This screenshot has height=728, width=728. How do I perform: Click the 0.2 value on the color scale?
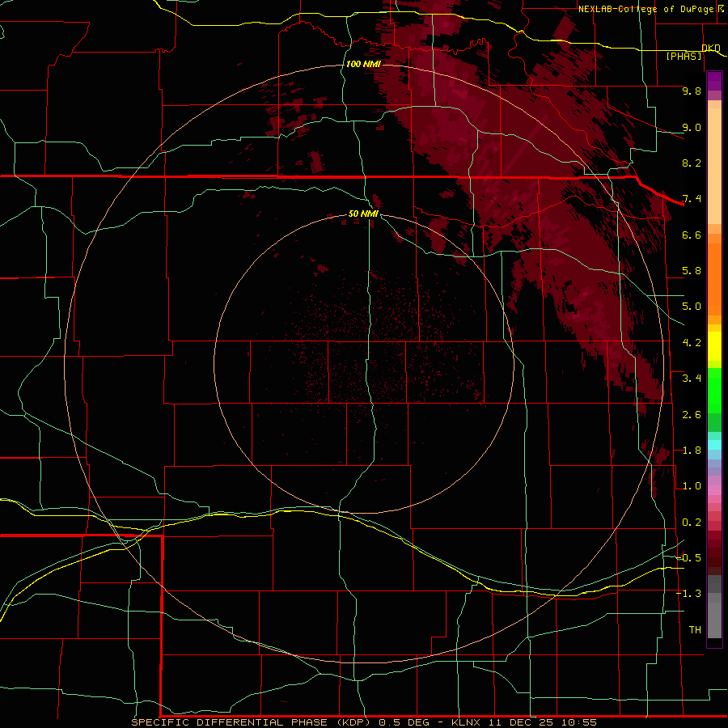coord(692,523)
